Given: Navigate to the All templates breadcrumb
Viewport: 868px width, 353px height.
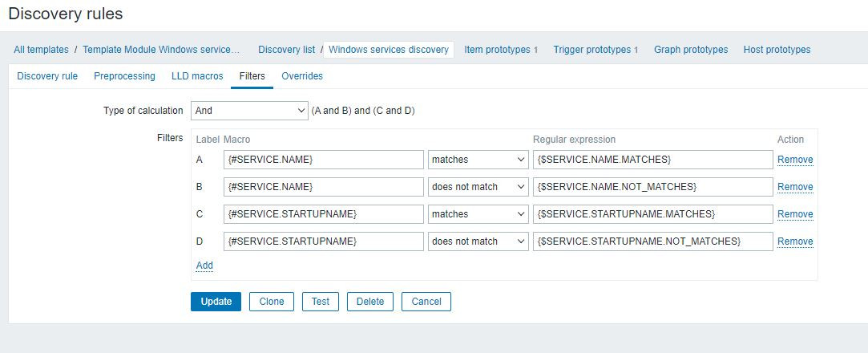Looking at the screenshot, I should pos(41,50).
